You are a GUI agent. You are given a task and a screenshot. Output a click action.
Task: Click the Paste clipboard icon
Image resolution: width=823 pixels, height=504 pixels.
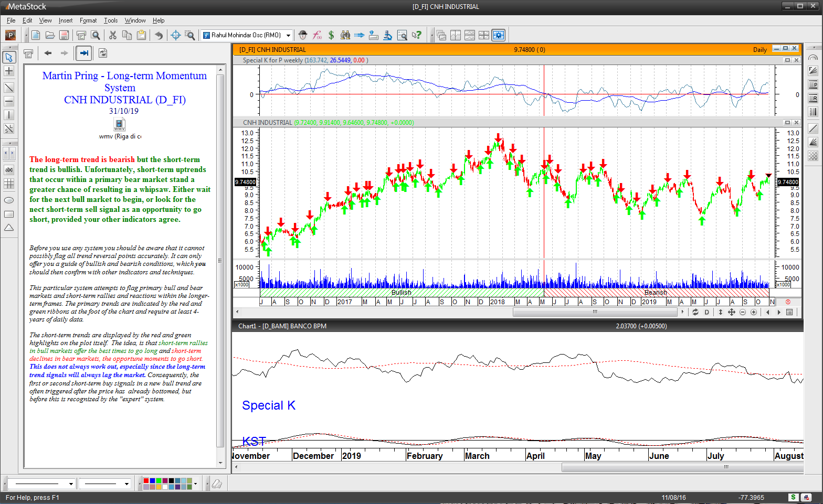[x=141, y=35]
